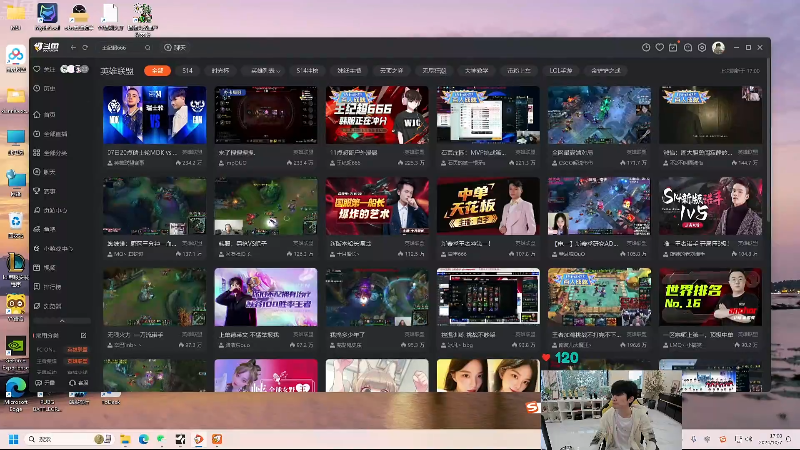Open the League of Legends desktop icon
Viewport: 800px width, 450px height.
point(15,269)
